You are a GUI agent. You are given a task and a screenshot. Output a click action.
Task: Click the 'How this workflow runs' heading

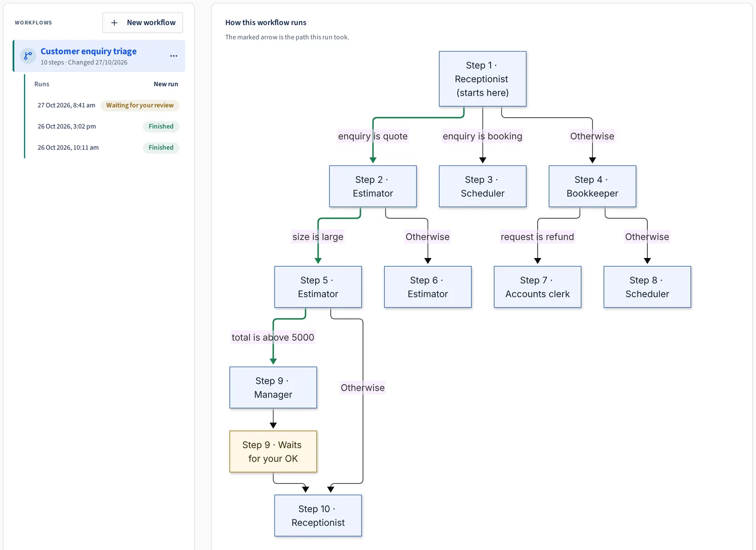266,23
